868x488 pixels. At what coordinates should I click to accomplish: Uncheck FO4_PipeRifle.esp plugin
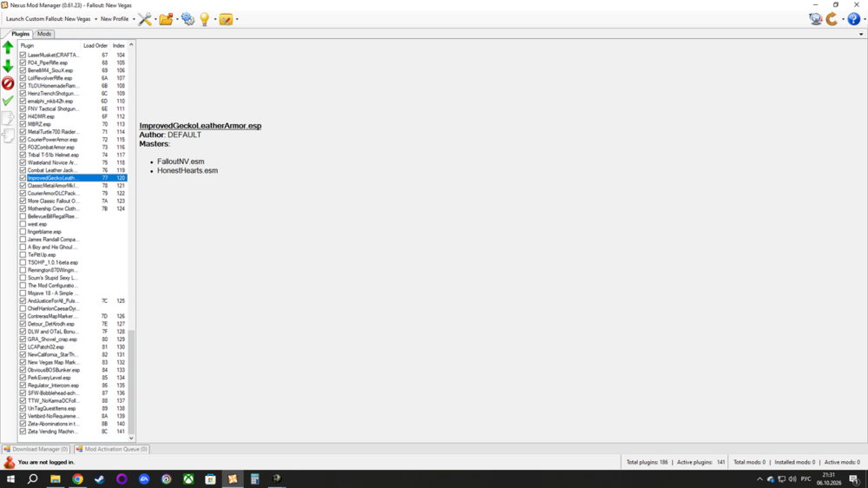pyautogui.click(x=23, y=63)
